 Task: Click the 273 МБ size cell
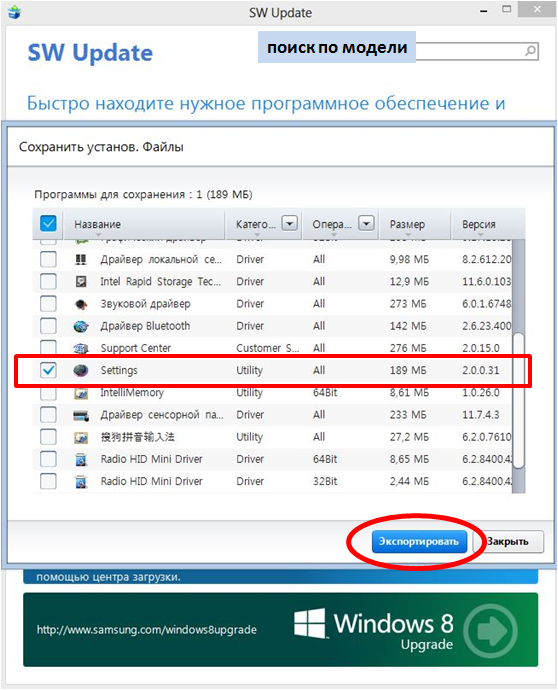408,304
